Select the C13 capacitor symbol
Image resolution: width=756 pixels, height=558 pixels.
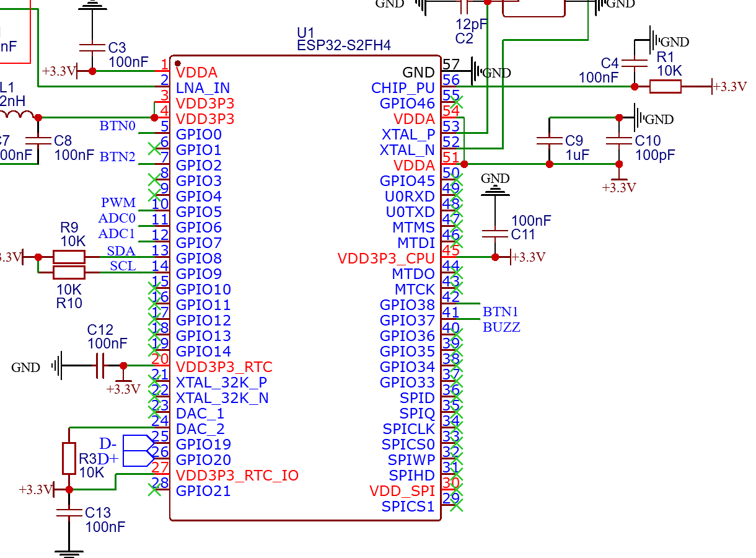click(69, 513)
